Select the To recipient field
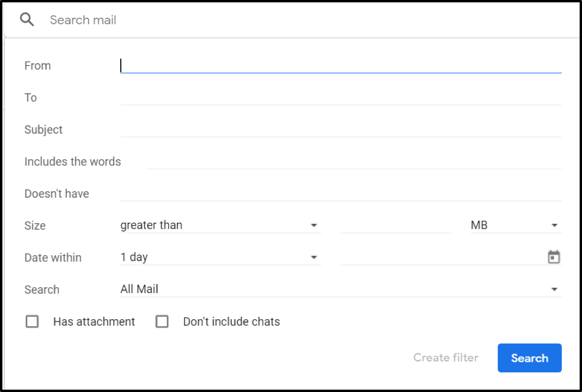 pyautogui.click(x=340, y=97)
